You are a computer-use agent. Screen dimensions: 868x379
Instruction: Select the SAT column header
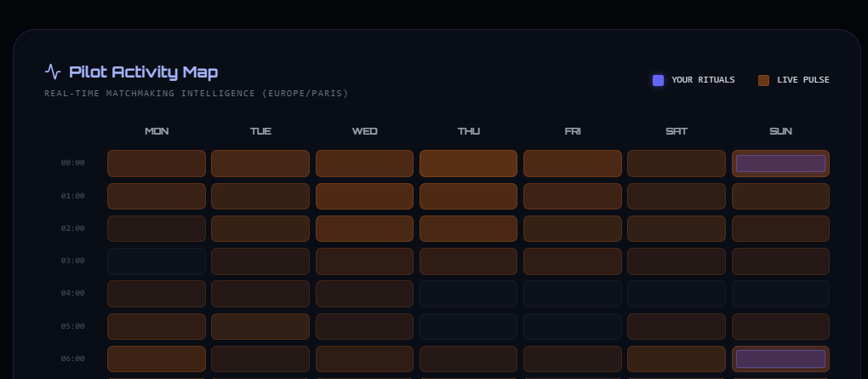point(677,131)
